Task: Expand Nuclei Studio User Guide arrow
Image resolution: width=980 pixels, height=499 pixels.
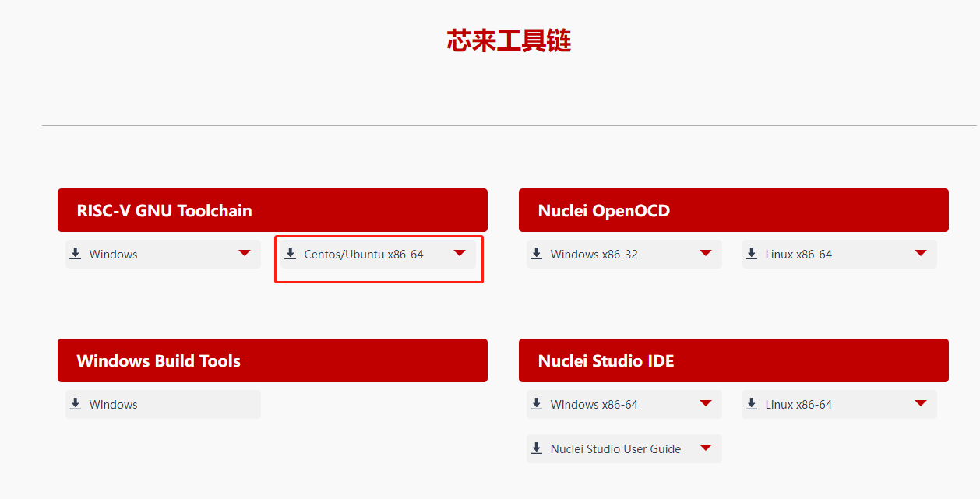Action: click(706, 448)
